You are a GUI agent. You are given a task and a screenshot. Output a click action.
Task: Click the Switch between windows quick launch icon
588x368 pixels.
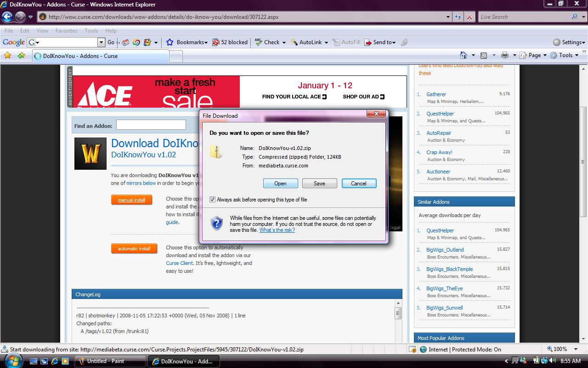pos(44,361)
